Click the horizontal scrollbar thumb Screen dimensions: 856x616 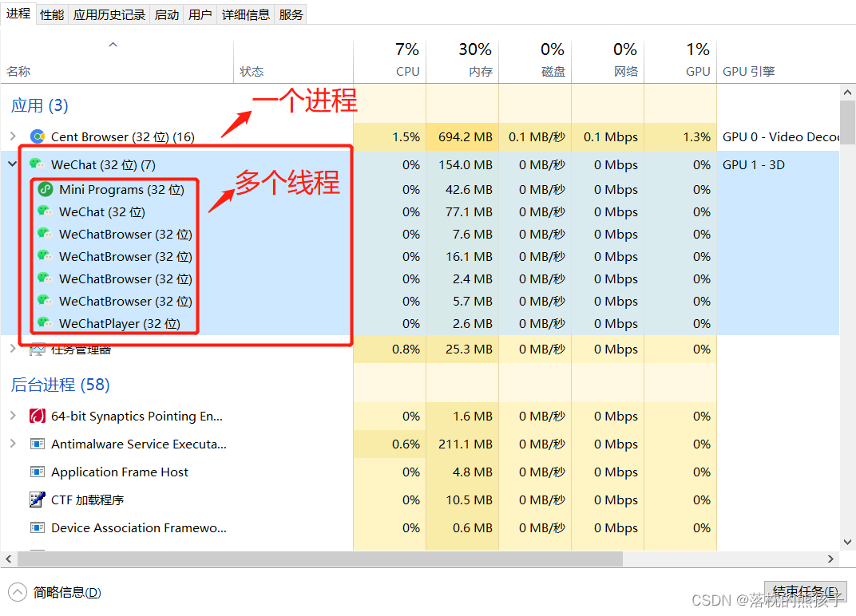pyautogui.click(x=320, y=559)
